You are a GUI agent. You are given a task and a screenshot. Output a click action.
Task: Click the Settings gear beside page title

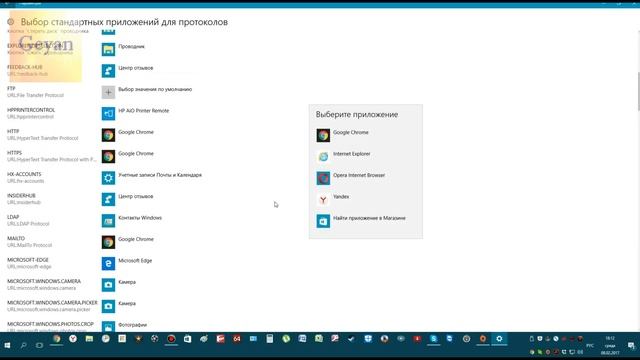(11, 22)
